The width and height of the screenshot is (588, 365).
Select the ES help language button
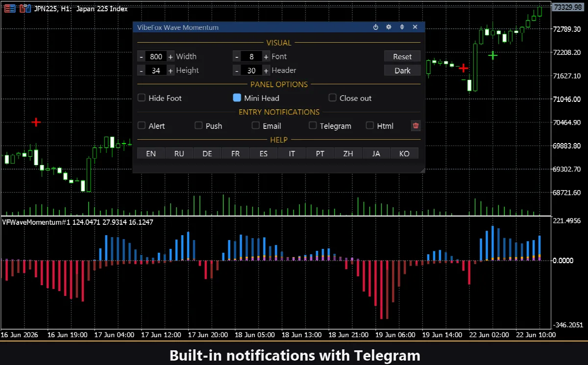tap(264, 154)
